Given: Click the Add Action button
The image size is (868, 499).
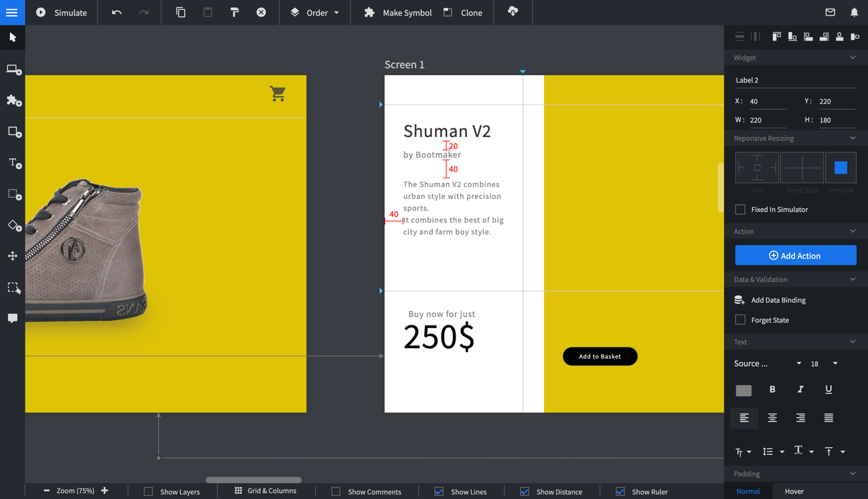Looking at the screenshot, I should (796, 255).
